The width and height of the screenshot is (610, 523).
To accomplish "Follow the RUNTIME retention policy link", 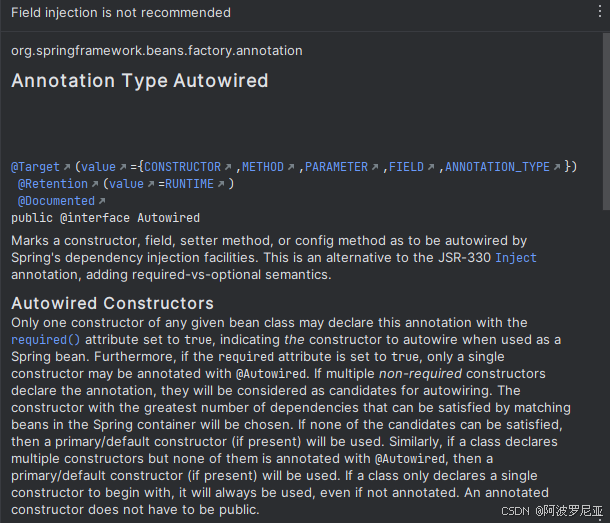I will click(x=189, y=184).
